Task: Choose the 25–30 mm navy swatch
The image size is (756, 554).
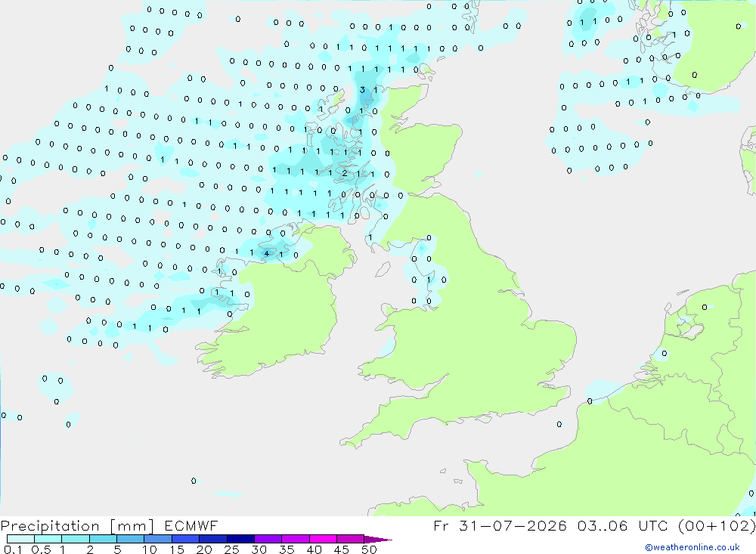Action: click(240, 539)
